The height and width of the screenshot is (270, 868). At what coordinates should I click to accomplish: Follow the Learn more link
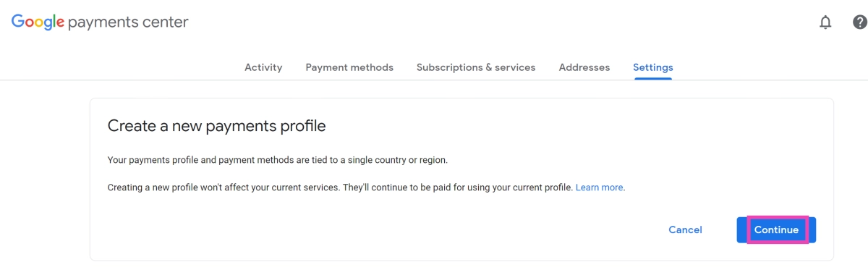(600, 187)
